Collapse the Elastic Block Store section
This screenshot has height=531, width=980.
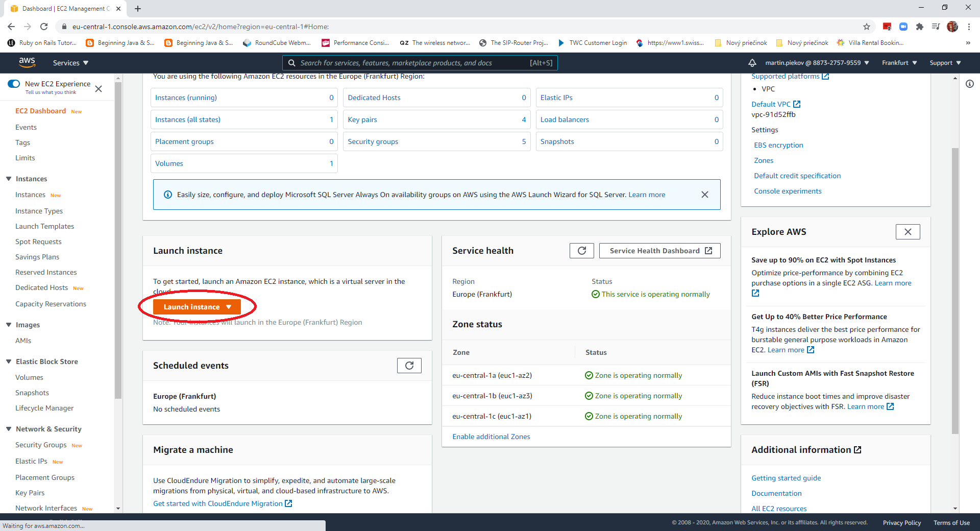point(9,361)
